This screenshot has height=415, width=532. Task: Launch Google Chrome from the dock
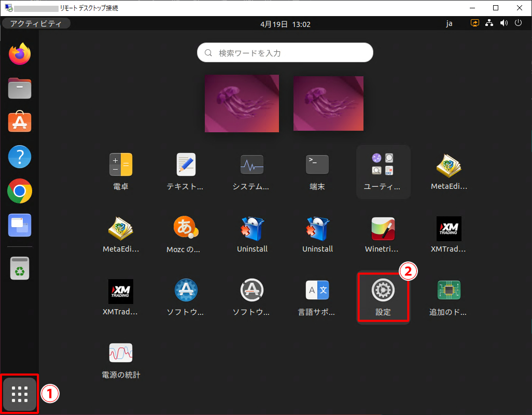[20, 191]
